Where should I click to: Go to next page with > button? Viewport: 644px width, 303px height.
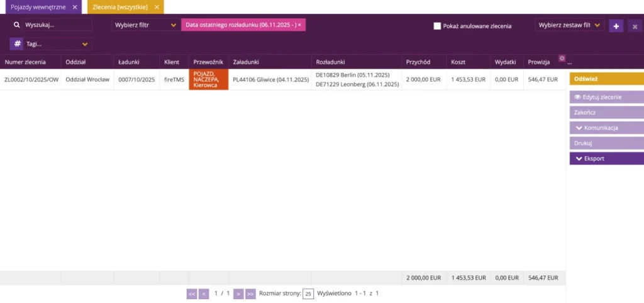pyautogui.click(x=238, y=294)
